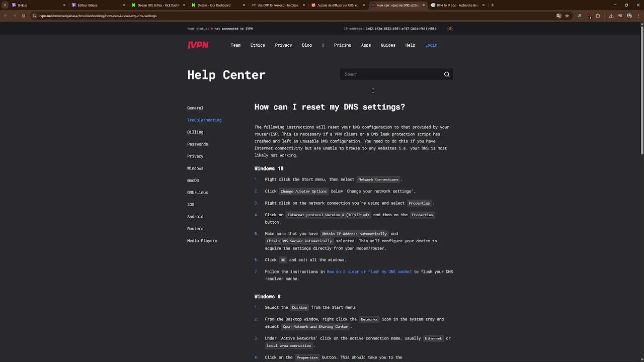Screen dimensions: 644x362
Task: Select GNU/Linux in the sidebar
Action: (x=197, y=193)
